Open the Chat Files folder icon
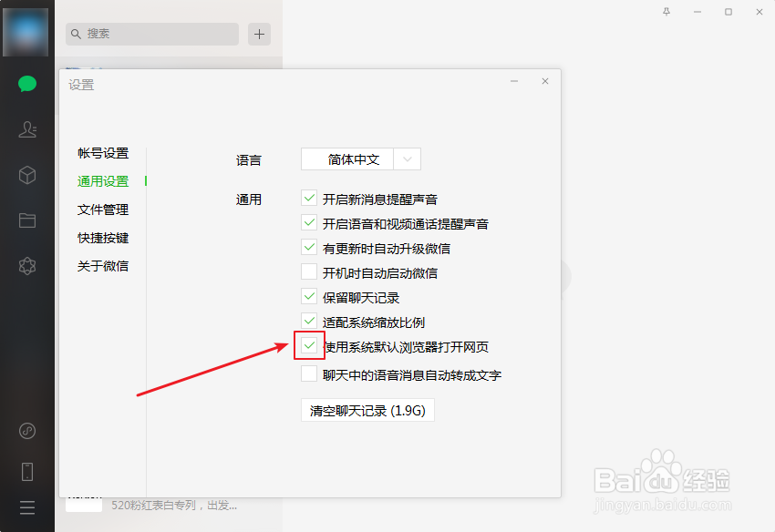This screenshot has width=775, height=532. point(26,220)
